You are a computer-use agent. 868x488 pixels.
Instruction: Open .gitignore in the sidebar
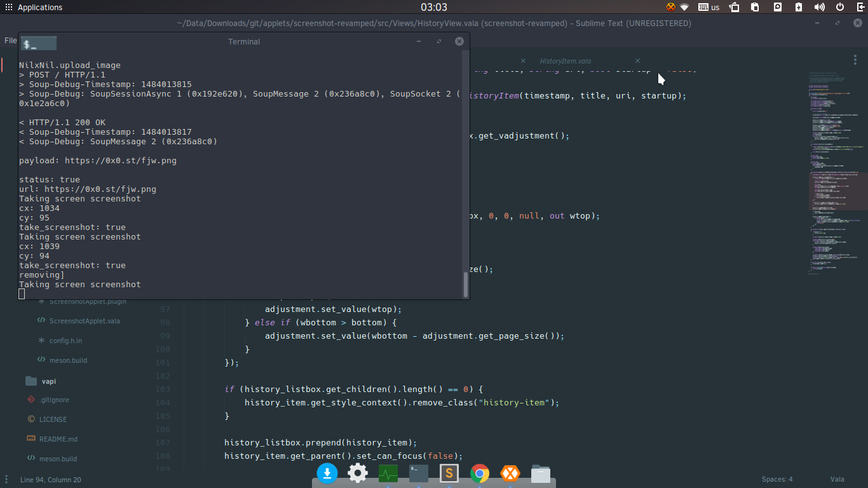coord(54,400)
